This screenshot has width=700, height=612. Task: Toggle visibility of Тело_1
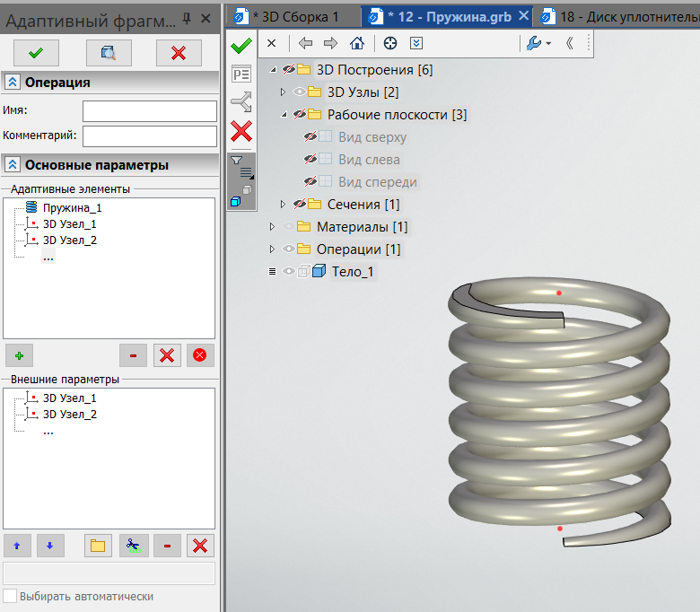coord(289,271)
